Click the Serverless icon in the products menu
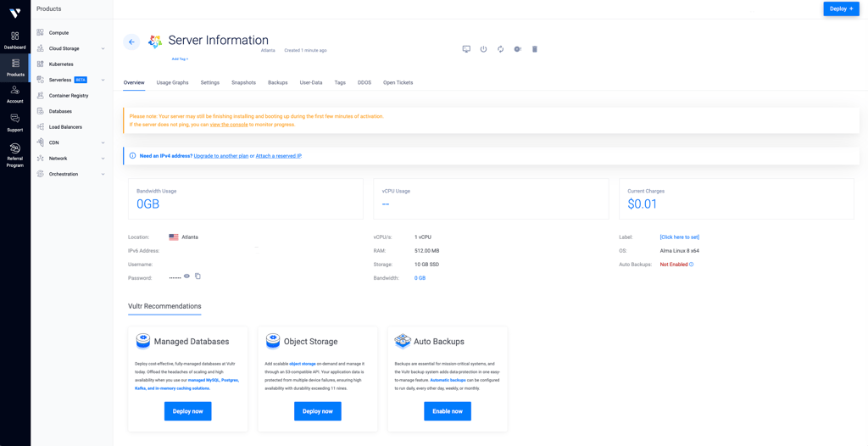868x446 pixels. (x=41, y=80)
